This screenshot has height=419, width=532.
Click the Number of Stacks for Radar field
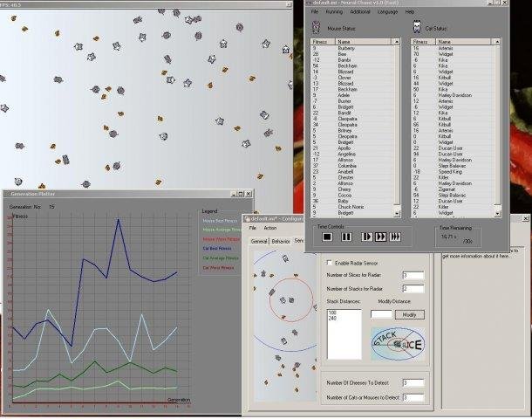[413, 289]
